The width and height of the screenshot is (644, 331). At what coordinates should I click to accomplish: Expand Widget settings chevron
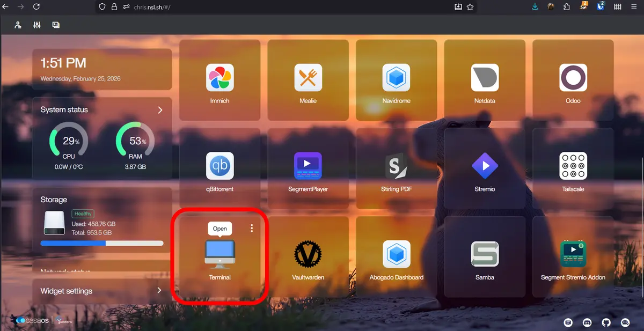tap(159, 291)
